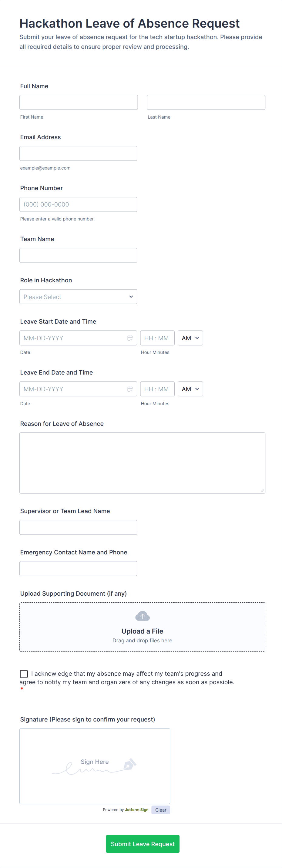Click into the Email Address field
The width and height of the screenshot is (282, 868).
(78, 153)
